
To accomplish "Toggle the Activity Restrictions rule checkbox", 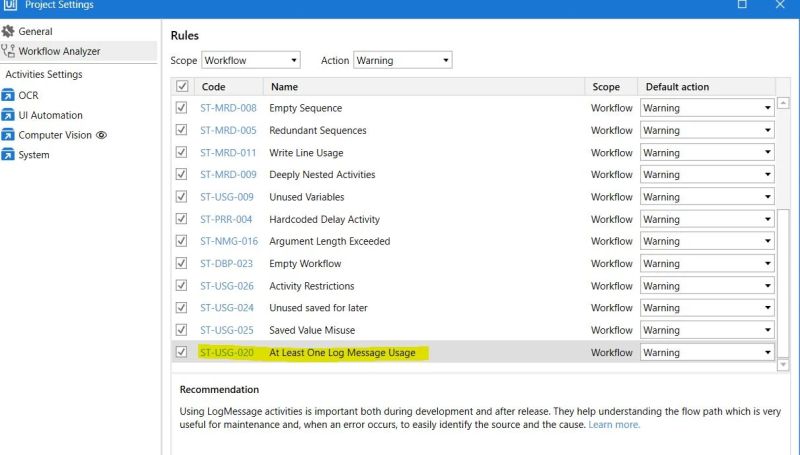I will point(181,286).
